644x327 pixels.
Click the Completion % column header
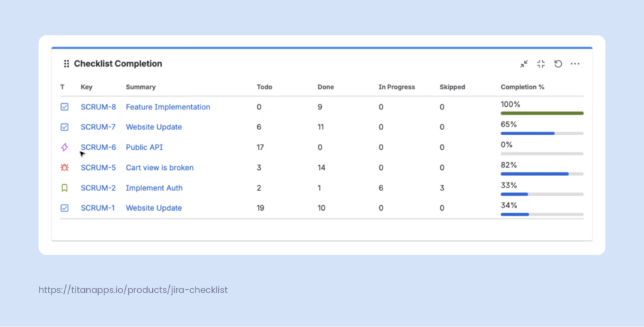tap(523, 87)
